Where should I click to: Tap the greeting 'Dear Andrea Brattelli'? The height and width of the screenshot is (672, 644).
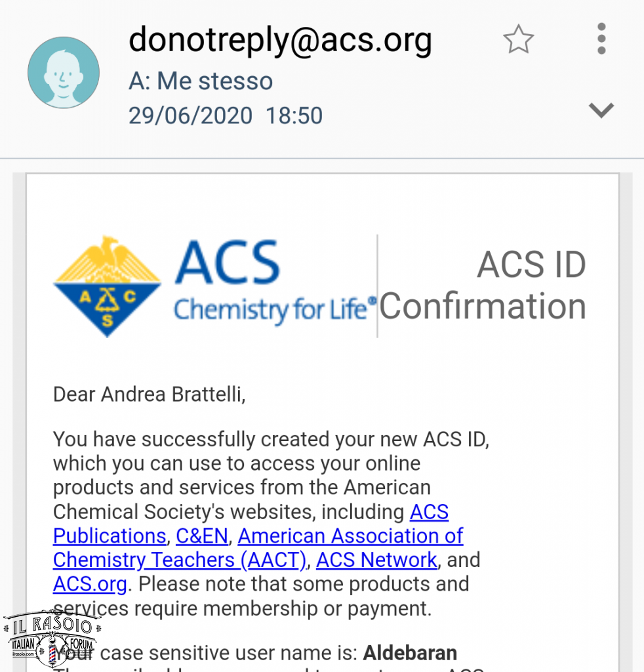(x=149, y=394)
